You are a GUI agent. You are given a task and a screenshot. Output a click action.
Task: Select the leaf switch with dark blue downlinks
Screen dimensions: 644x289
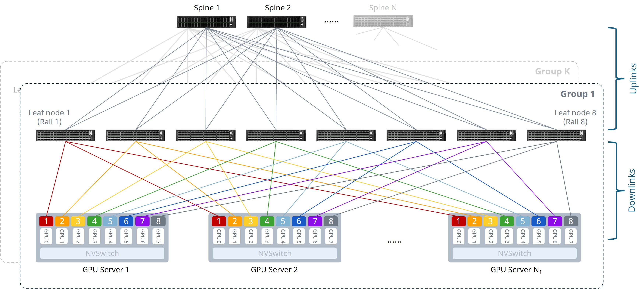[416, 135]
